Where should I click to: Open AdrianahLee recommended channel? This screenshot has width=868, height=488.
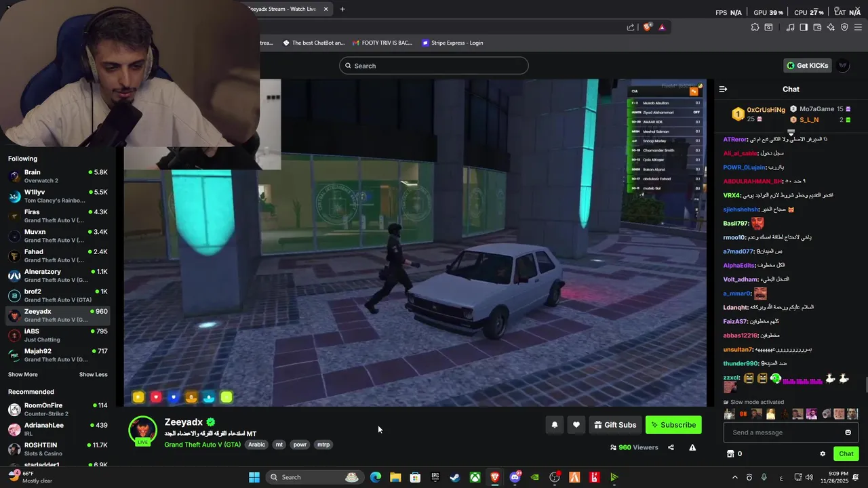click(x=58, y=429)
